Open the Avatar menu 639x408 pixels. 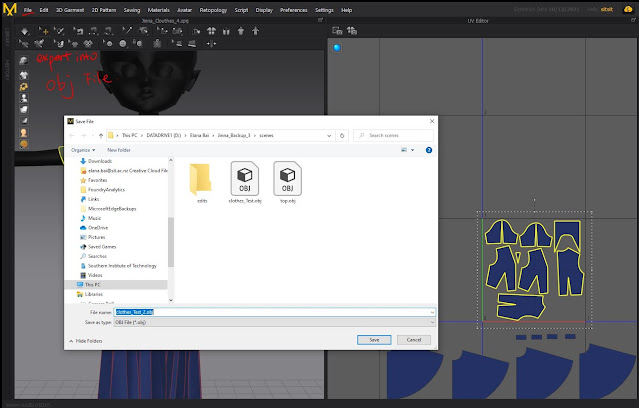coord(184,10)
